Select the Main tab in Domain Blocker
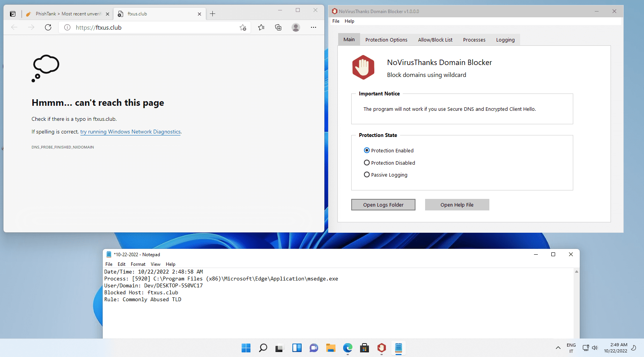Screen dimensions: 644x357 tap(349, 40)
